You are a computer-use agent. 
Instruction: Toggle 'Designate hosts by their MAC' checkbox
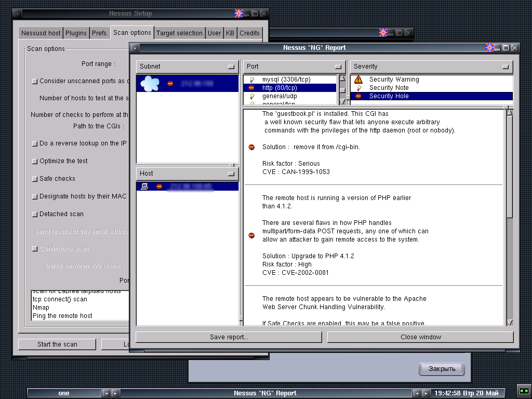[35, 197]
